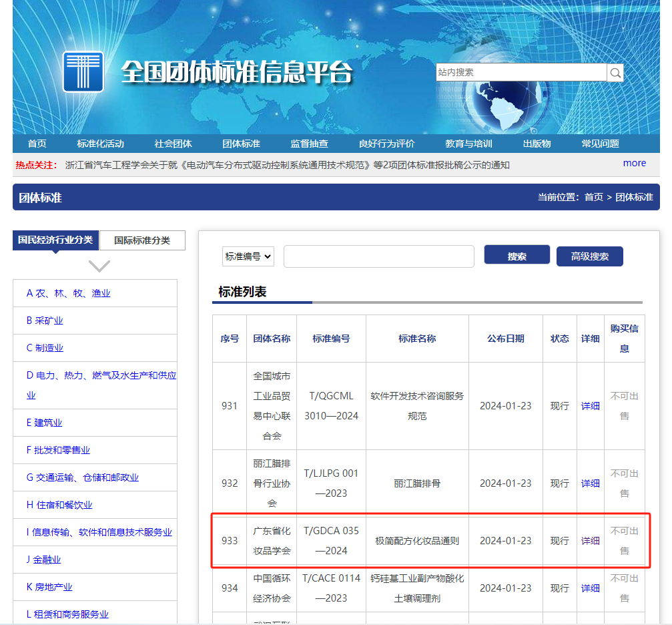This screenshot has height=625, width=672.
Task: Click the platform logo icon
Action: point(83,71)
